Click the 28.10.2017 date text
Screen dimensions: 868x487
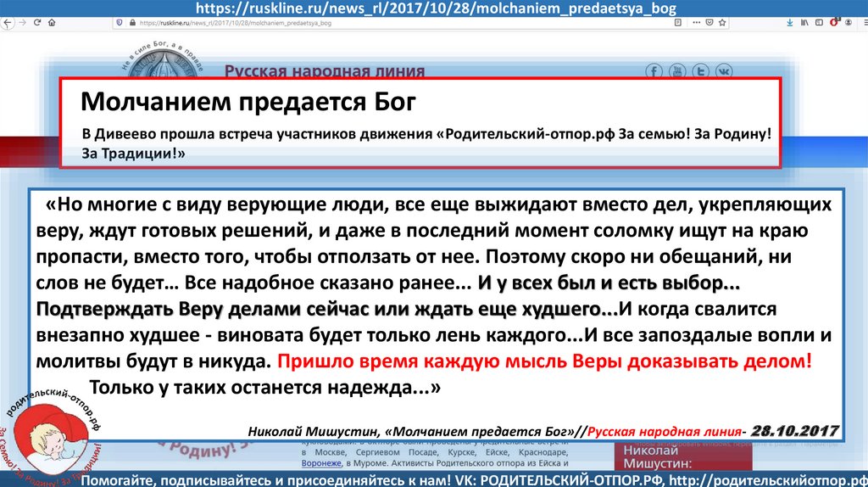coord(794,431)
